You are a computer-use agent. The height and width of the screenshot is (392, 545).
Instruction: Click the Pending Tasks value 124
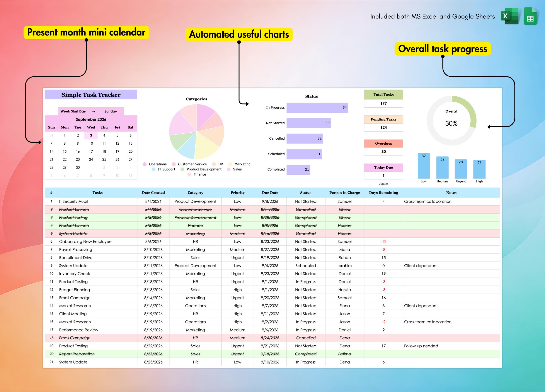pos(383,127)
